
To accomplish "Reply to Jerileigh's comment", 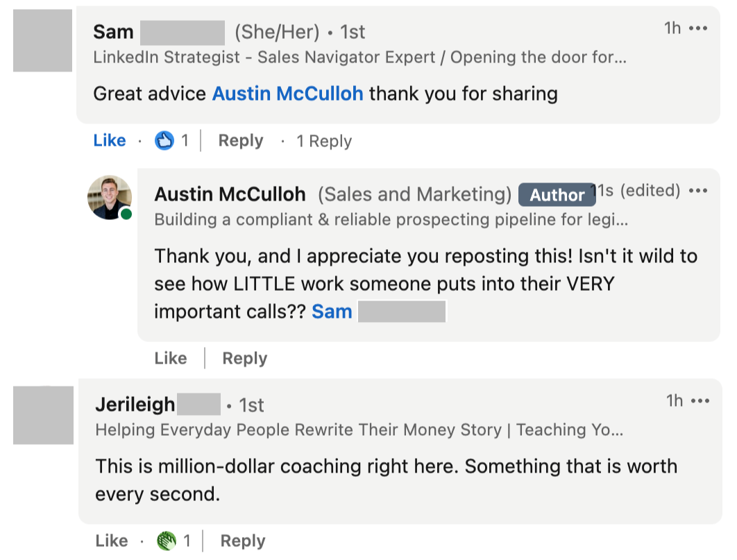I will coord(243,541).
